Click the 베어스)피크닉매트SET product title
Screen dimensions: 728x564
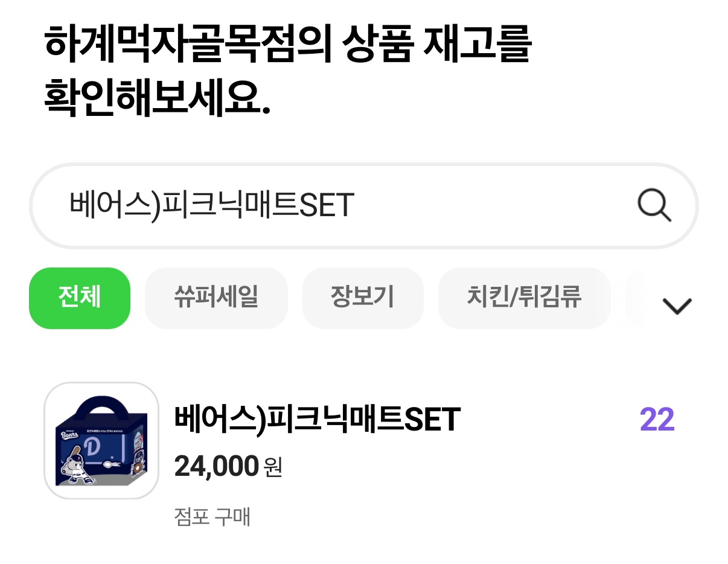pos(318,420)
